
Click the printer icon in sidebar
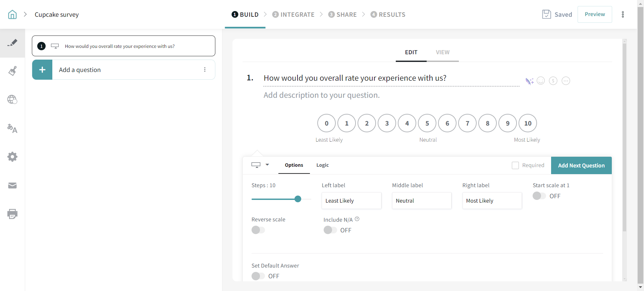tap(12, 214)
